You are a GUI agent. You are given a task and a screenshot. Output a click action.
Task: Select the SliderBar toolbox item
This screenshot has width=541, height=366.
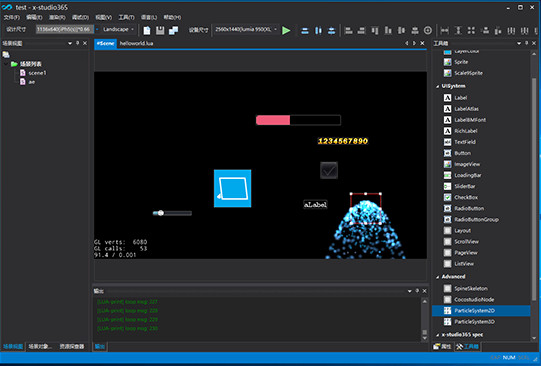[x=464, y=186]
